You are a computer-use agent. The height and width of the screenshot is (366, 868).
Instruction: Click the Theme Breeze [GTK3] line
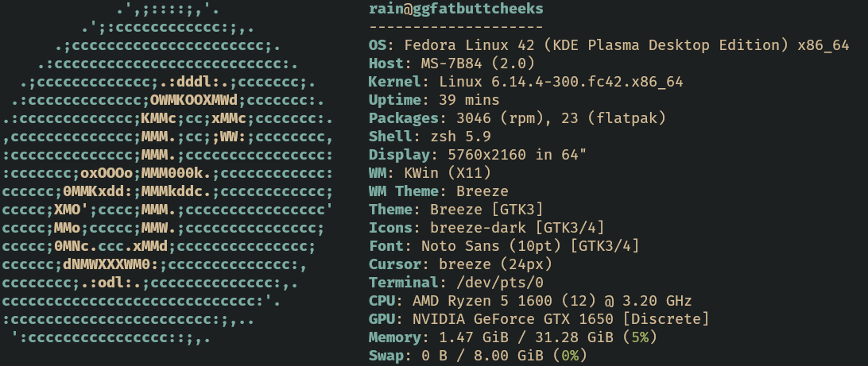click(456, 210)
